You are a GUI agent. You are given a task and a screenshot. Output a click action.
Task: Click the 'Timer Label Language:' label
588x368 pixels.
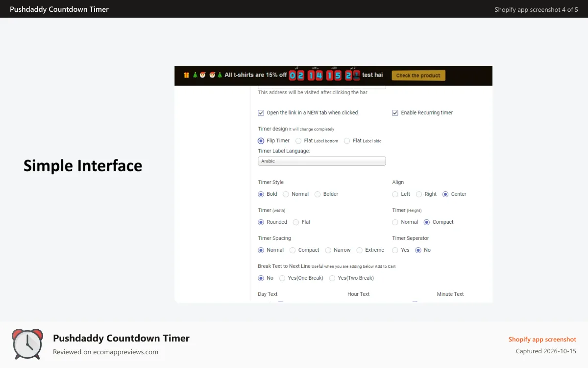tap(284, 151)
